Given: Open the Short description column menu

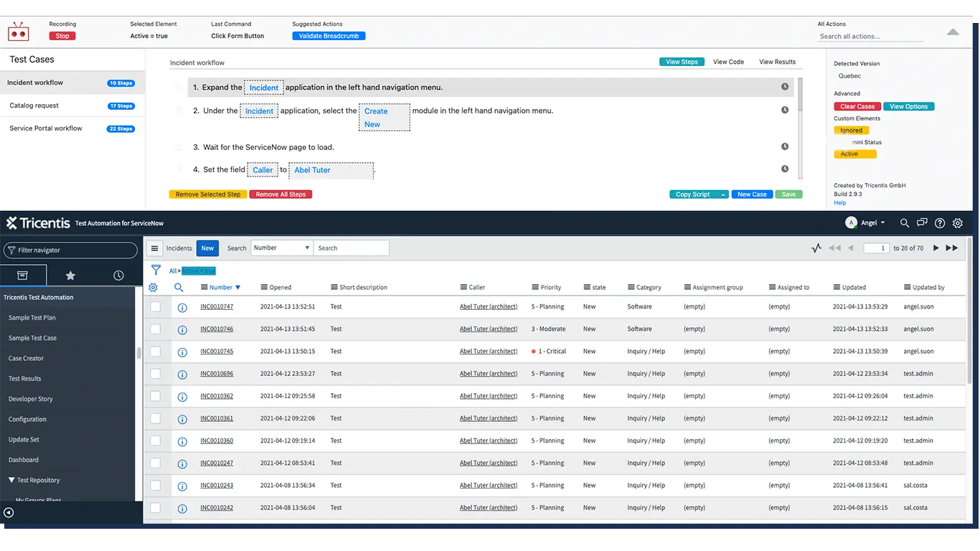Looking at the screenshot, I should (x=334, y=287).
